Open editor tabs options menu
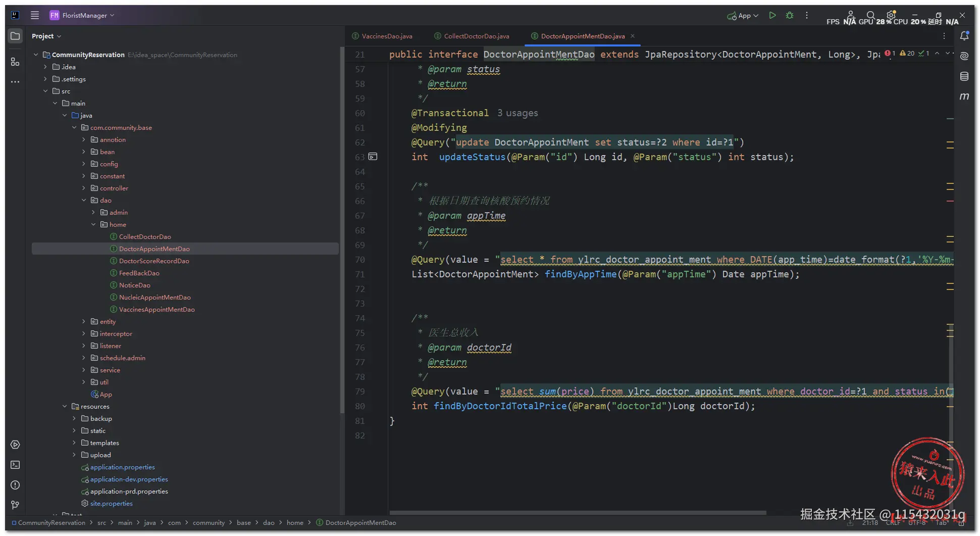Viewport: 980px width, 536px height. (x=944, y=36)
